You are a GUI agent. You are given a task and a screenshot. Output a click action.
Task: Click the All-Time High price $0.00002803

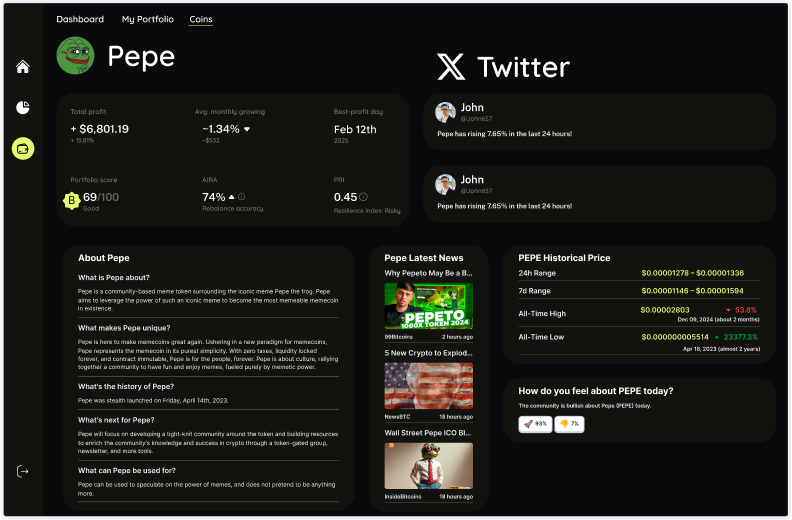tap(665, 310)
